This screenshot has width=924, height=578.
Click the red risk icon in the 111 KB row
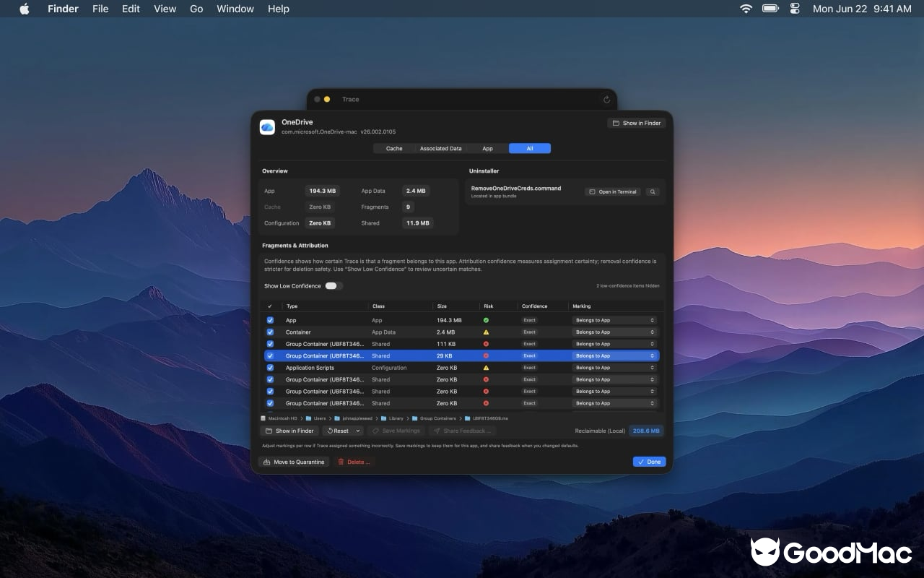(486, 344)
